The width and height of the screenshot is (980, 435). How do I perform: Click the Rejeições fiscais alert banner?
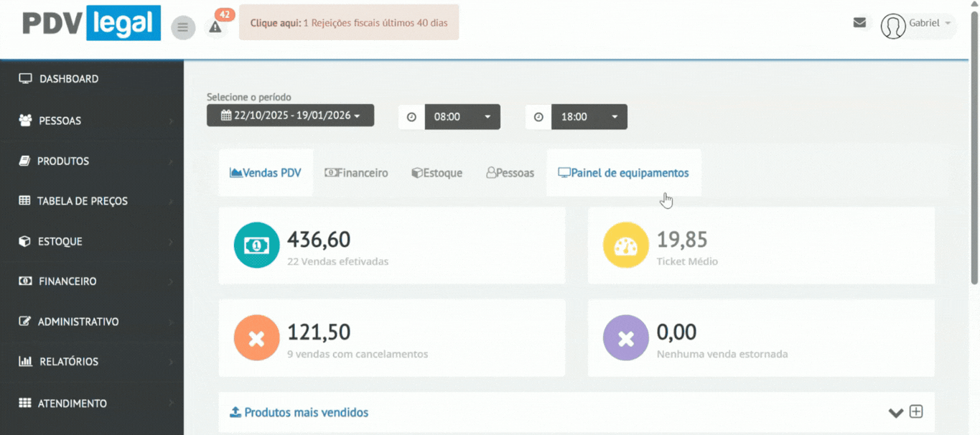349,23
